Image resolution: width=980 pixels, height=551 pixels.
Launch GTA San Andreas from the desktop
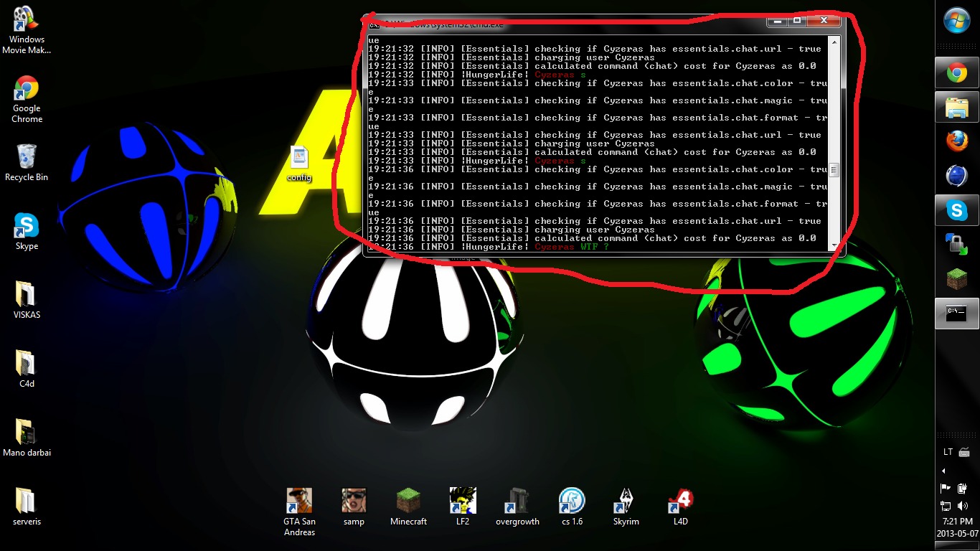pyautogui.click(x=299, y=501)
